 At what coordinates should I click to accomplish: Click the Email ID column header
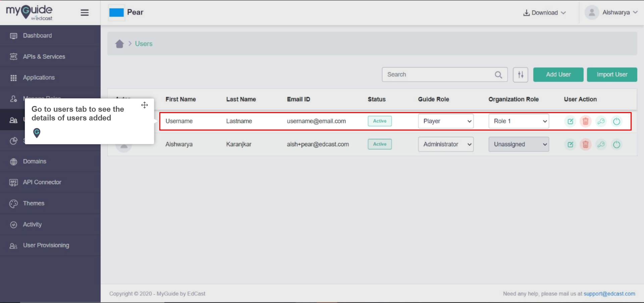pos(299,99)
